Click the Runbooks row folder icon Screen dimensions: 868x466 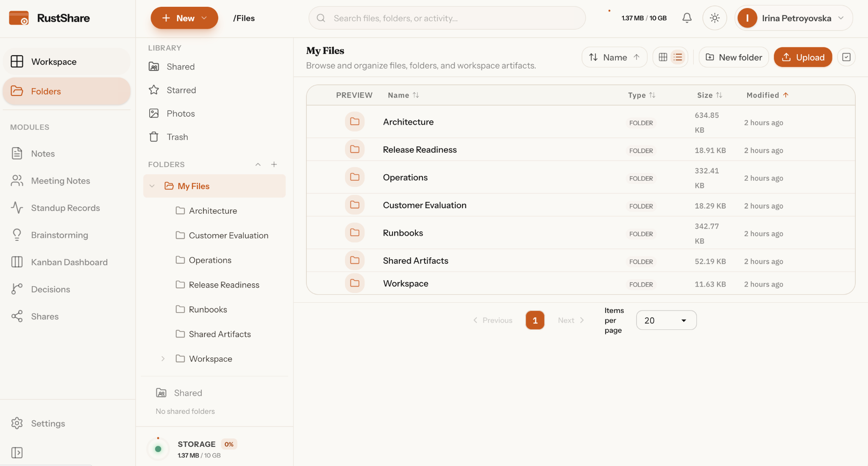[x=355, y=233]
